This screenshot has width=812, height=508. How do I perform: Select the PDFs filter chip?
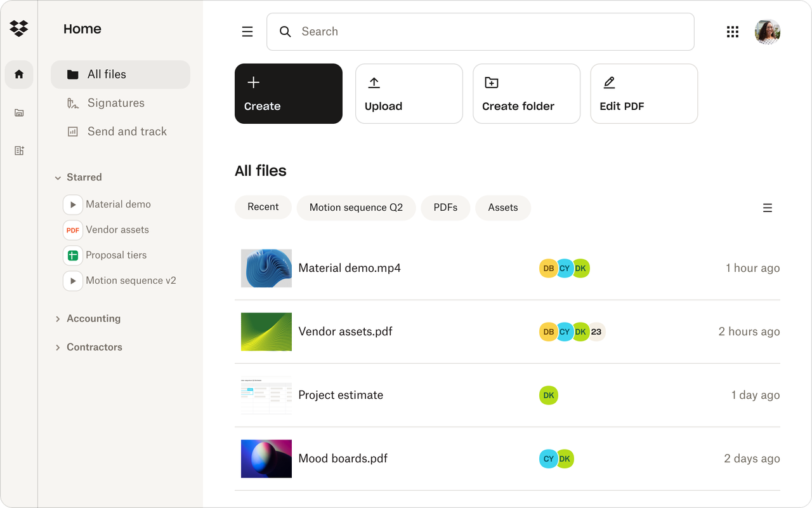pyautogui.click(x=445, y=207)
